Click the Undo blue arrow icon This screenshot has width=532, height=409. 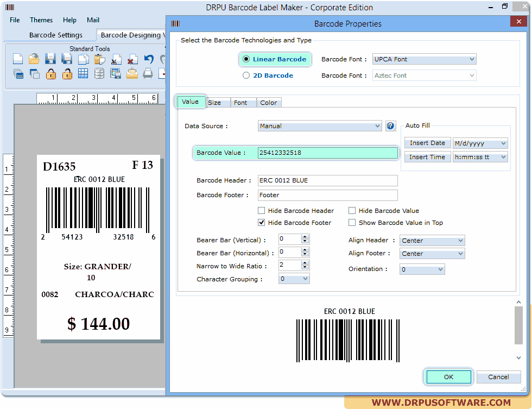click(149, 59)
